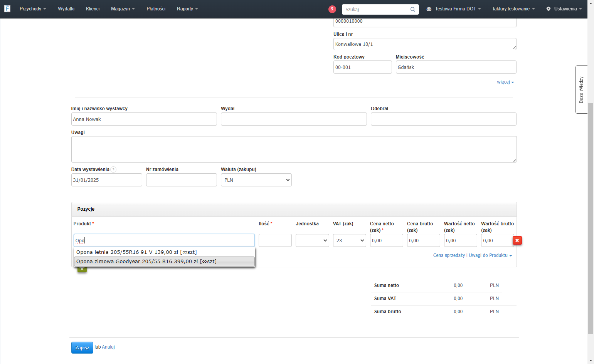
Task: Expand the Raporty menu
Action: coord(187,9)
